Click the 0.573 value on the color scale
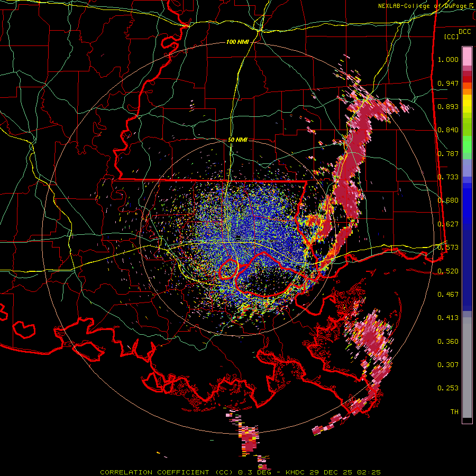The width and height of the screenshot is (476, 476). pyautogui.click(x=448, y=248)
